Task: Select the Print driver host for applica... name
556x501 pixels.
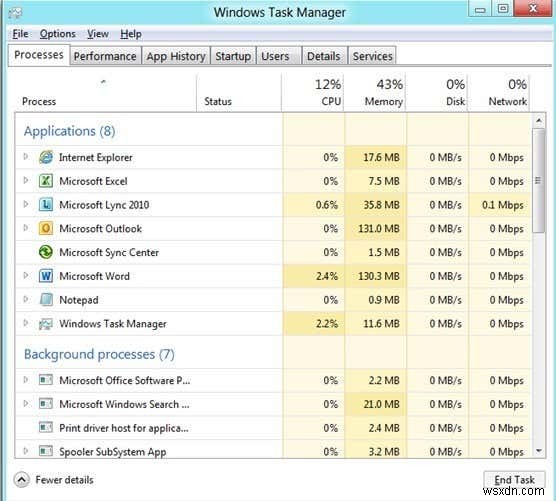Action: (124, 428)
